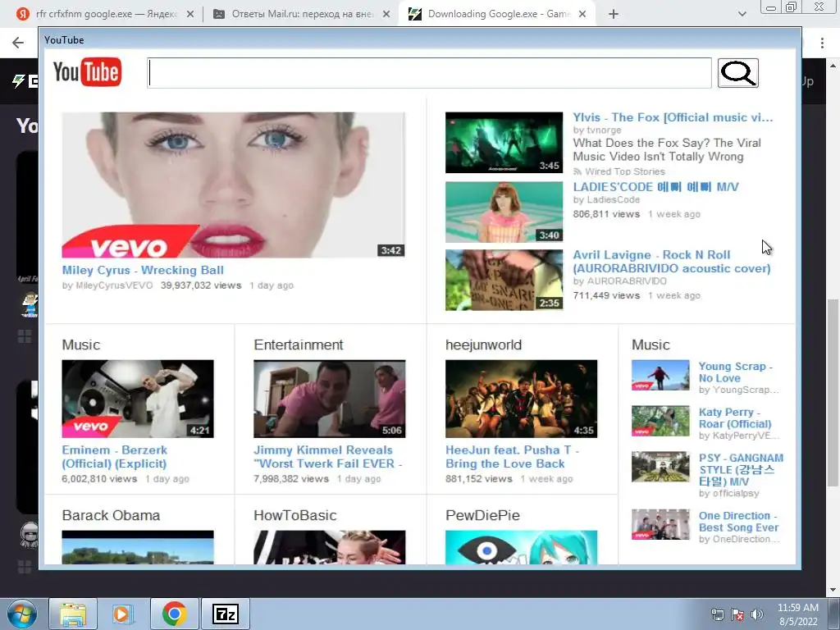Open a new browser tab with plus
This screenshot has height=630, width=840.
tap(614, 15)
